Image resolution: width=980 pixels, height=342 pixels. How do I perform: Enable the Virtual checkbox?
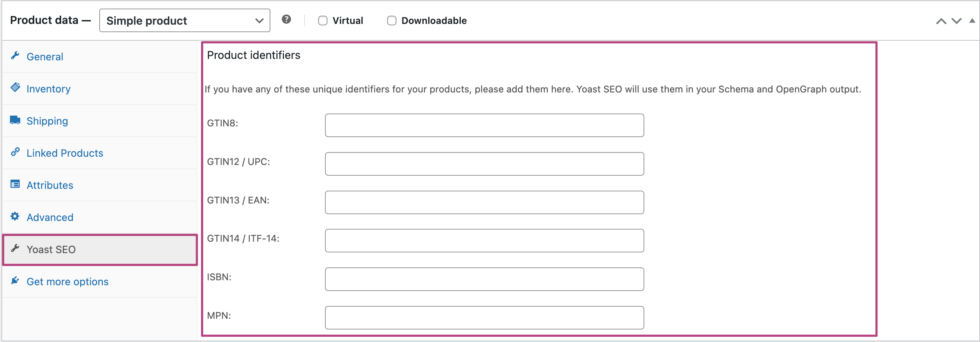(x=322, y=21)
